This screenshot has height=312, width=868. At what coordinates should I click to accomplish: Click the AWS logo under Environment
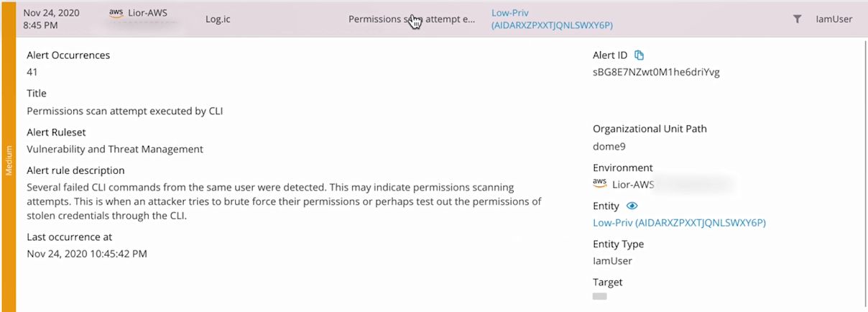(x=600, y=184)
